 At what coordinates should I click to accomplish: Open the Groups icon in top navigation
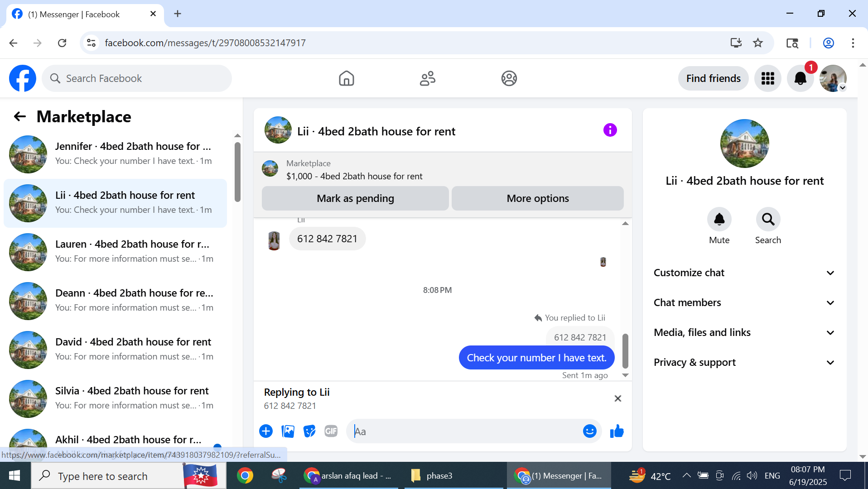pyautogui.click(x=509, y=78)
